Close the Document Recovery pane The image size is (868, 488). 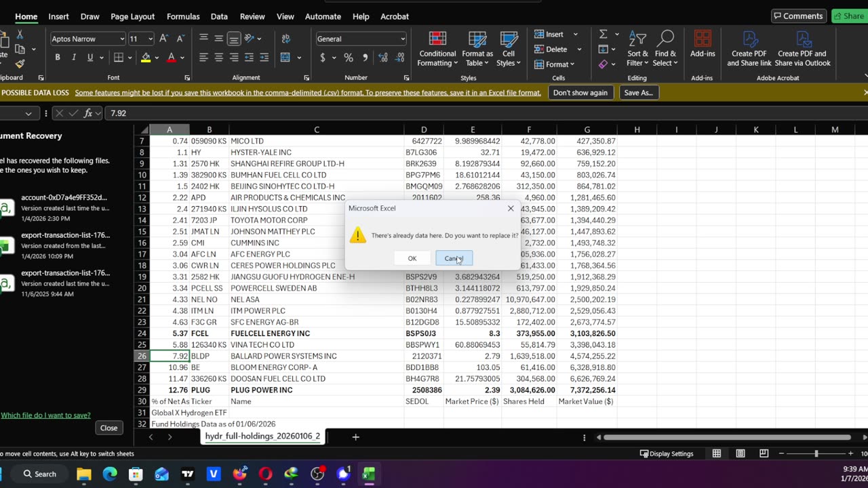[108, 428]
